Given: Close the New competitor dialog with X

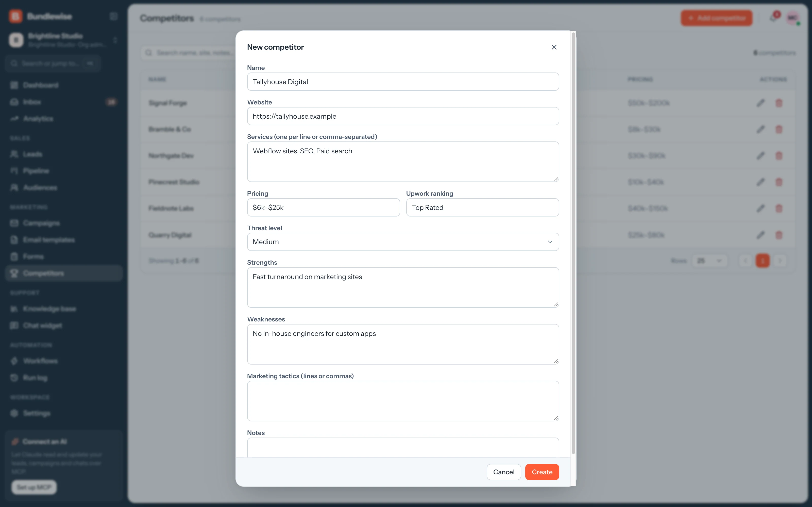Looking at the screenshot, I should 554,47.
